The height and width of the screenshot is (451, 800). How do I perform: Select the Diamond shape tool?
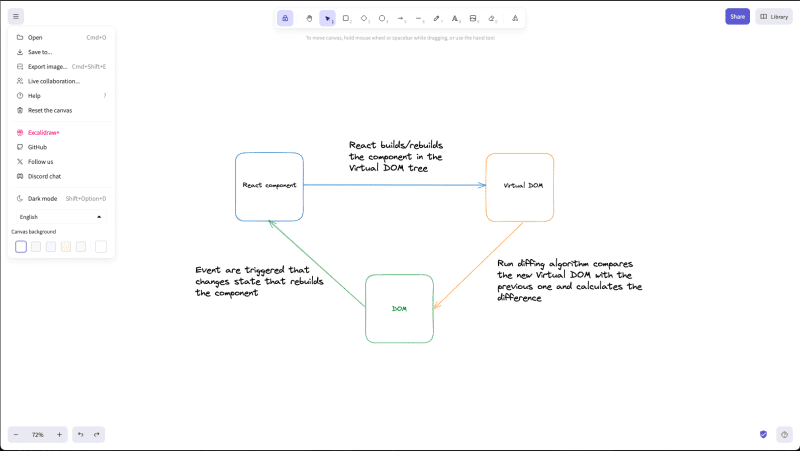364,18
